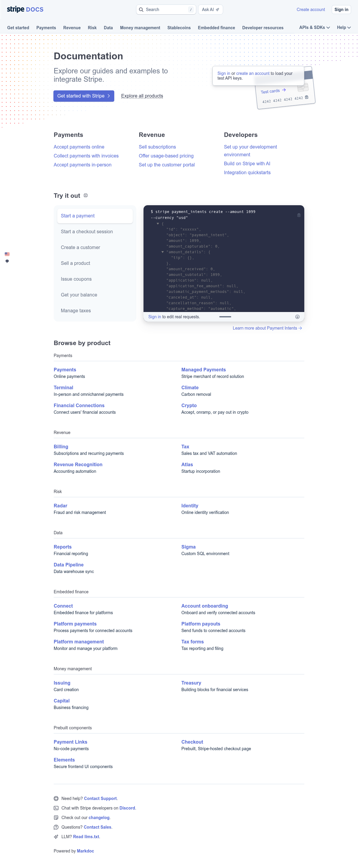Open Collect payments with invoices link
Viewport: 358px width, 868px height.
86,156
